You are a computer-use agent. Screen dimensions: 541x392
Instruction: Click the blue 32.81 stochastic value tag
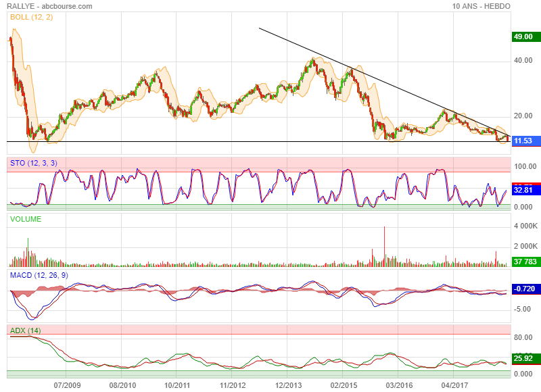click(523, 191)
